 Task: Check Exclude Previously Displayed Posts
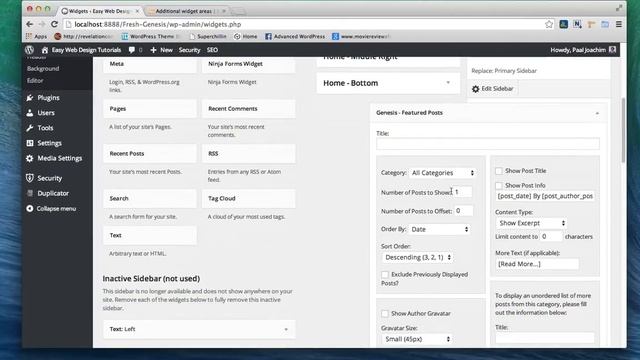click(x=385, y=275)
